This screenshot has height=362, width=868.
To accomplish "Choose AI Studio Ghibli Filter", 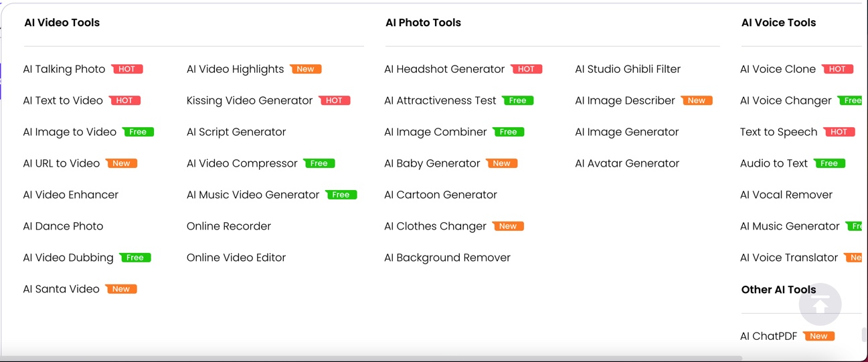I will (628, 69).
